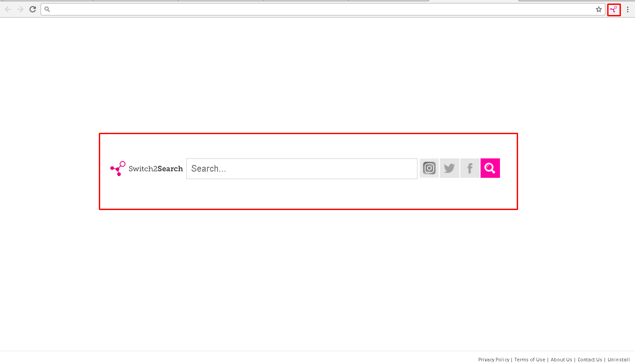
Task: Bookmark this page with star icon
Action: coord(599,9)
